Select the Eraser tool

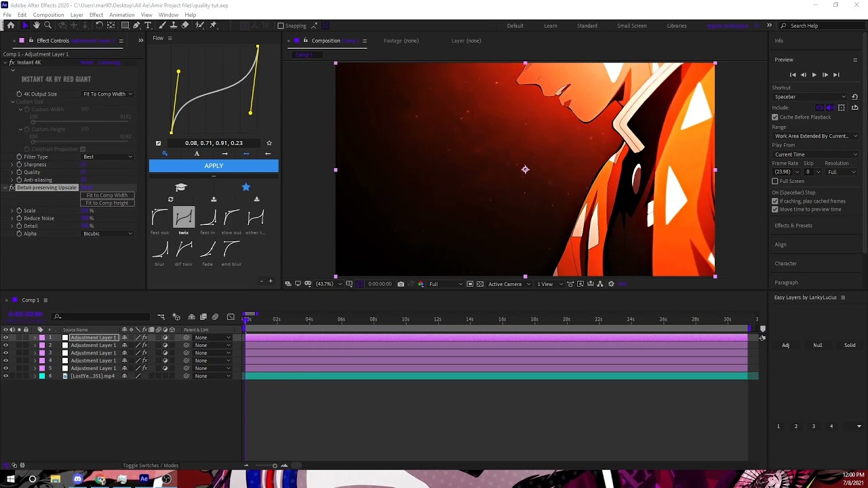click(185, 25)
